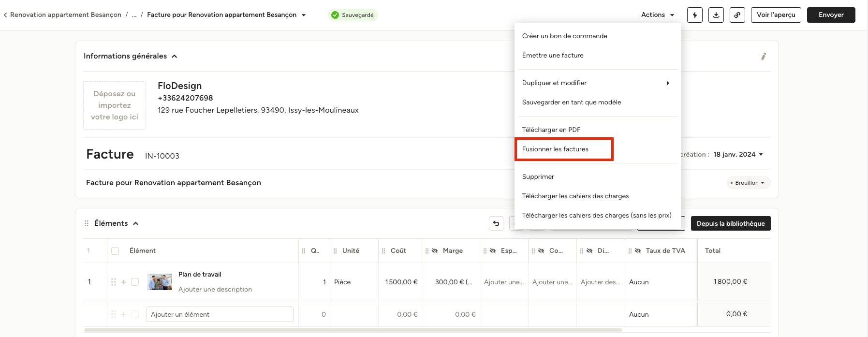Collapse the Informations générales section
Viewport: 868px width, 337px height.
point(175,57)
